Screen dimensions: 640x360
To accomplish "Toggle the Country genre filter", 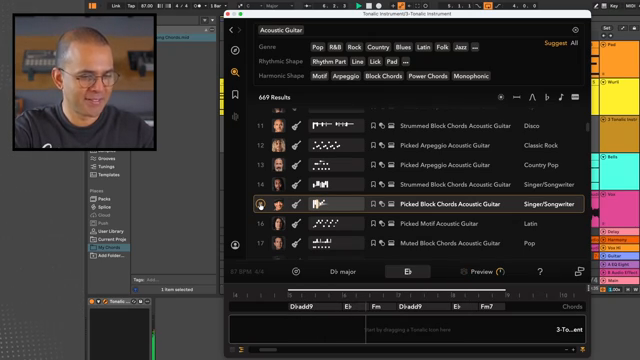I will point(378,47).
